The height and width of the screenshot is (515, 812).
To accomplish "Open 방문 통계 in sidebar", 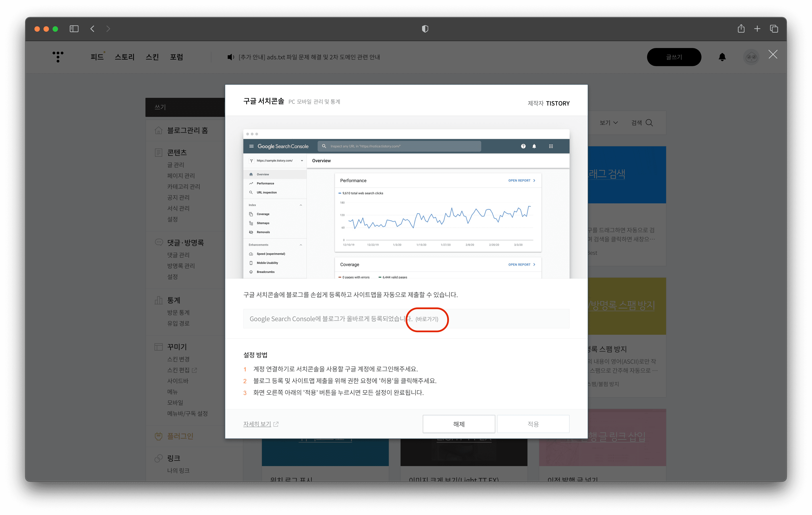I will tap(178, 313).
